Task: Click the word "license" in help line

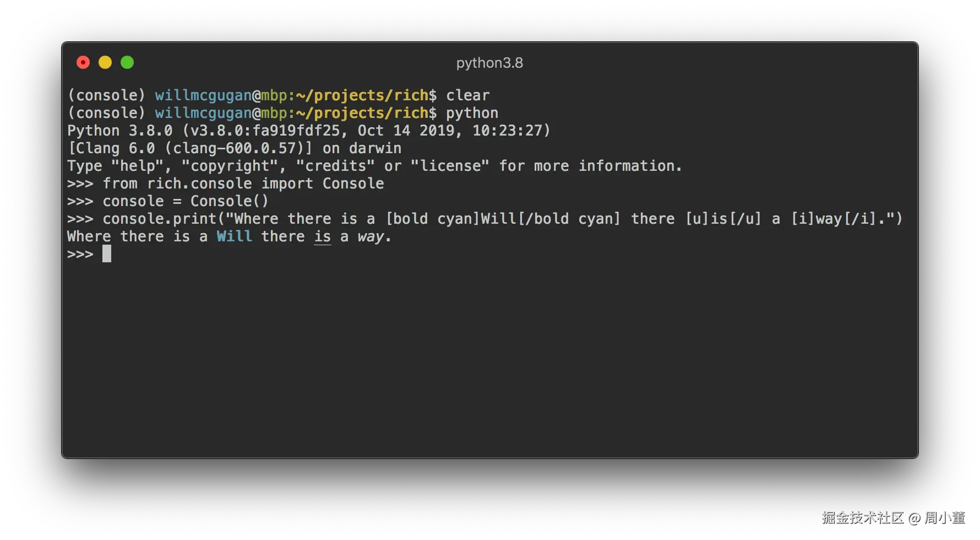Action: click(450, 166)
